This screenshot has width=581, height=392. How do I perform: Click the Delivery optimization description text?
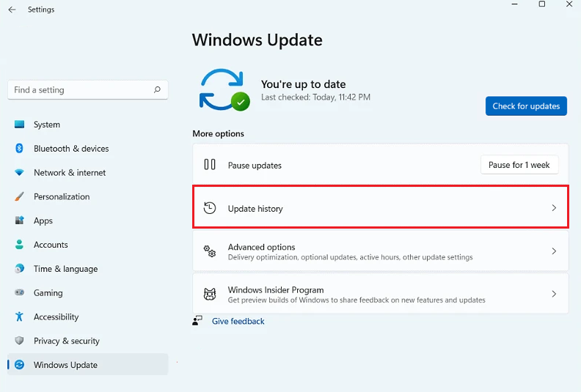point(350,257)
